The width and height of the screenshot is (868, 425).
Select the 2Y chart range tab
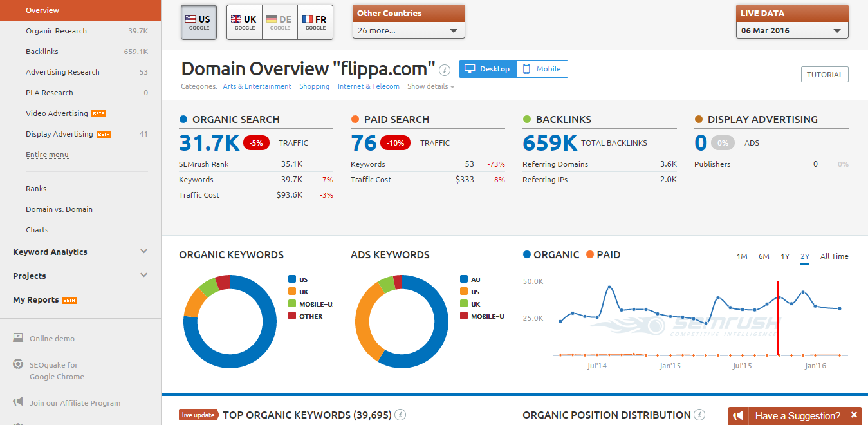(805, 256)
